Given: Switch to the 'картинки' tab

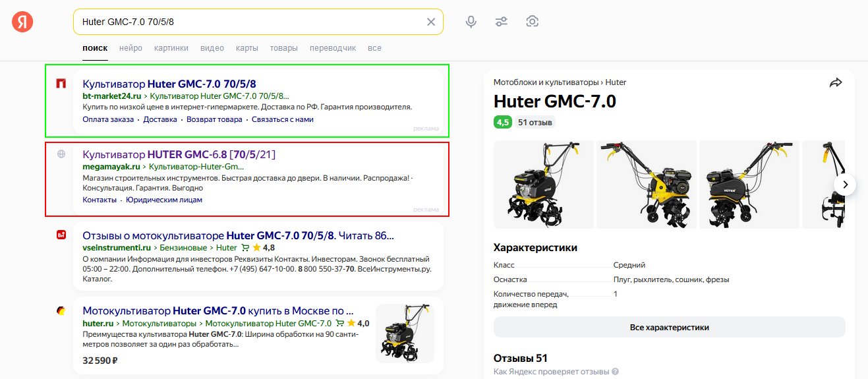Looking at the screenshot, I should [171, 48].
